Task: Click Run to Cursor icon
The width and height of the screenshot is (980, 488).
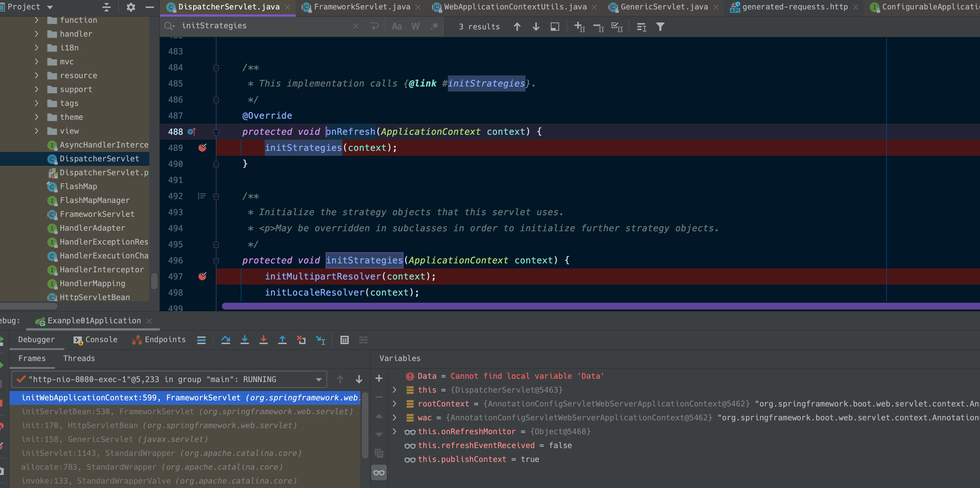Action: click(320, 340)
